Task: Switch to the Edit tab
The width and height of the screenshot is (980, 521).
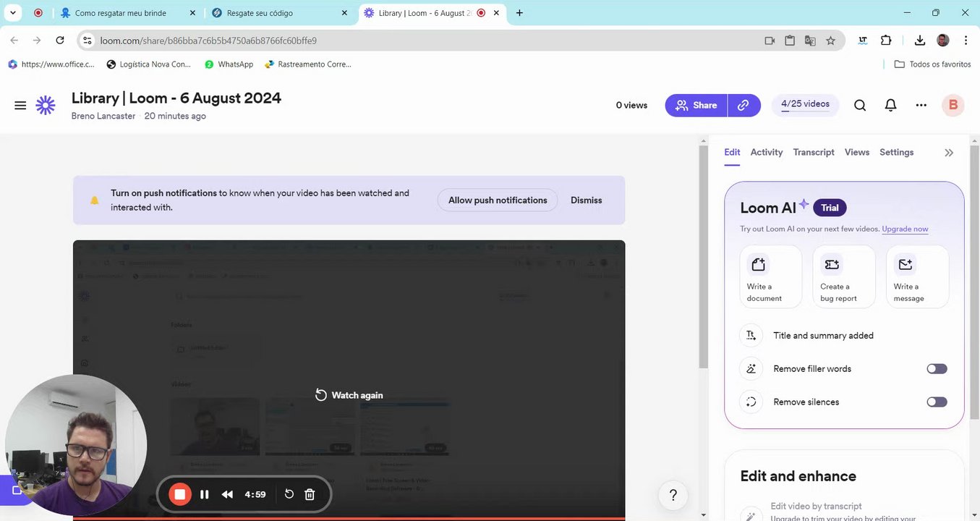Action: tap(732, 152)
